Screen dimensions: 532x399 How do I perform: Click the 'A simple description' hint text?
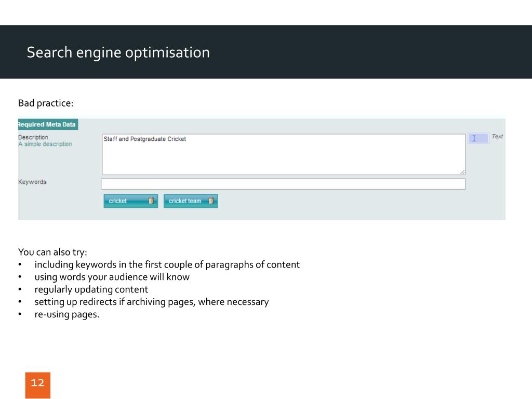(45, 144)
